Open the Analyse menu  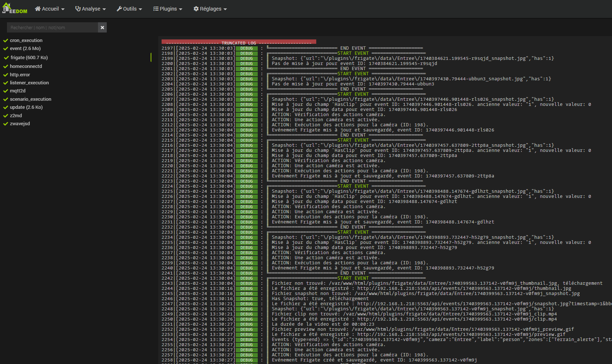pyautogui.click(x=91, y=9)
